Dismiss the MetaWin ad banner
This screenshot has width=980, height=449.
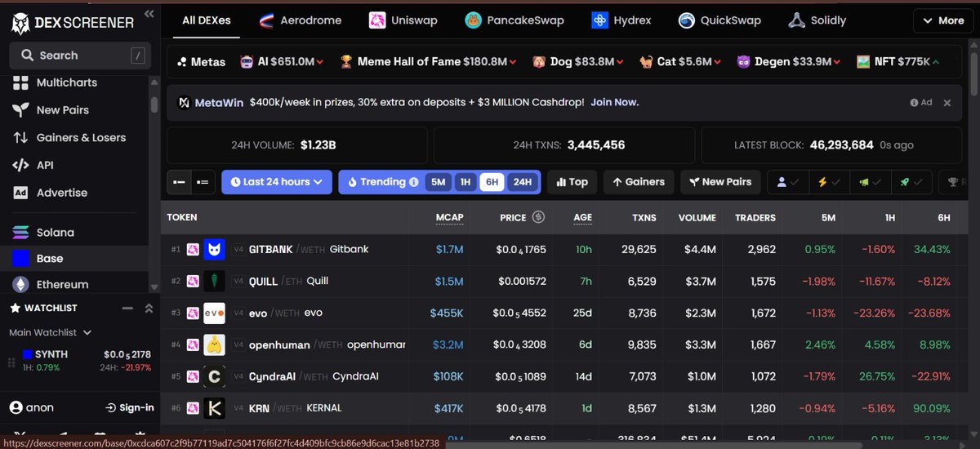(947, 103)
